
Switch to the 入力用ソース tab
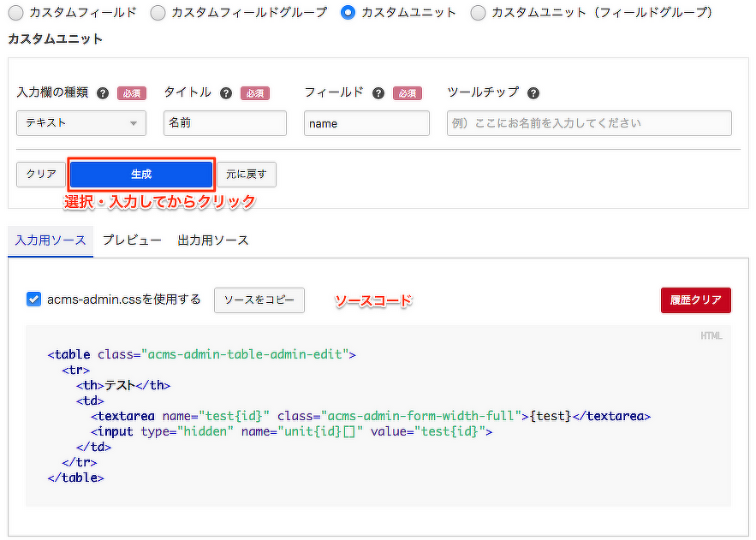pos(51,240)
